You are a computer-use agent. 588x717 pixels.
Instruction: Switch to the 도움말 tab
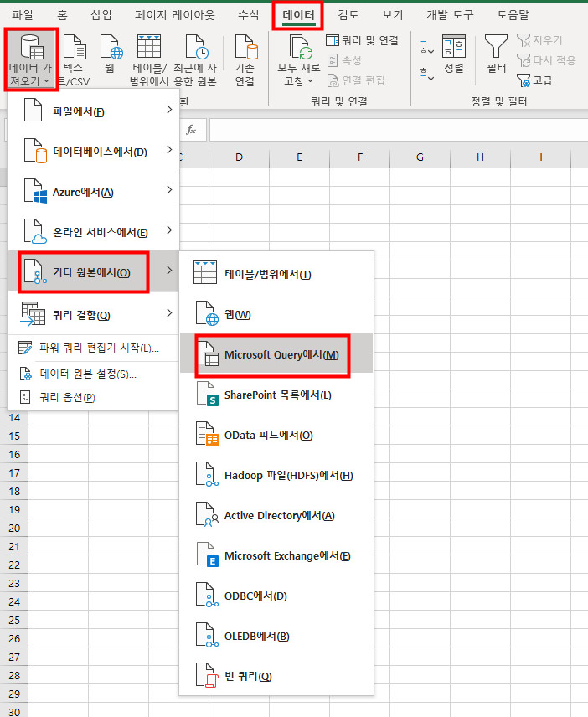tap(513, 15)
